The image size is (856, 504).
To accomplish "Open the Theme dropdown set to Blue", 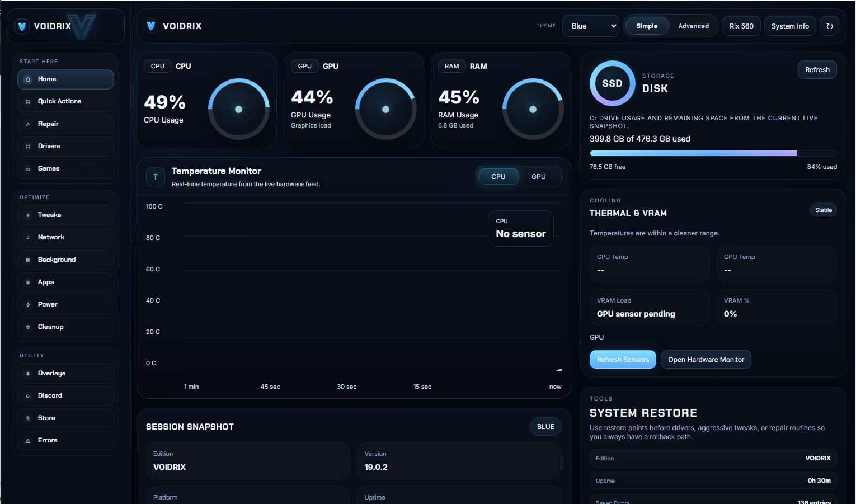I will pyautogui.click(x=591, y=26).
